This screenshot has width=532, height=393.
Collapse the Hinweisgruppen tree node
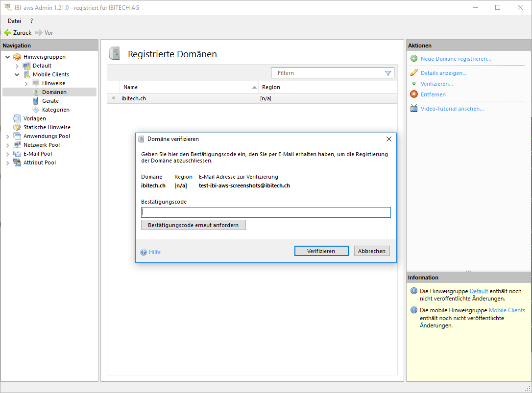coord(8,57)
